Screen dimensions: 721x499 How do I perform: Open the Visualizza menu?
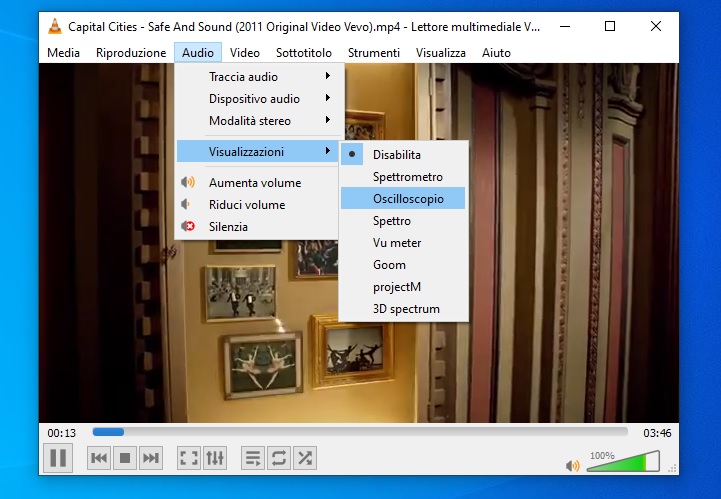pyautogui.click(x=441, y=53)
